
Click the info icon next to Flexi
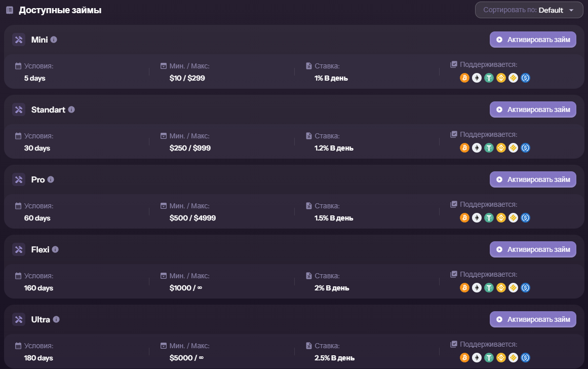[55, 249]
